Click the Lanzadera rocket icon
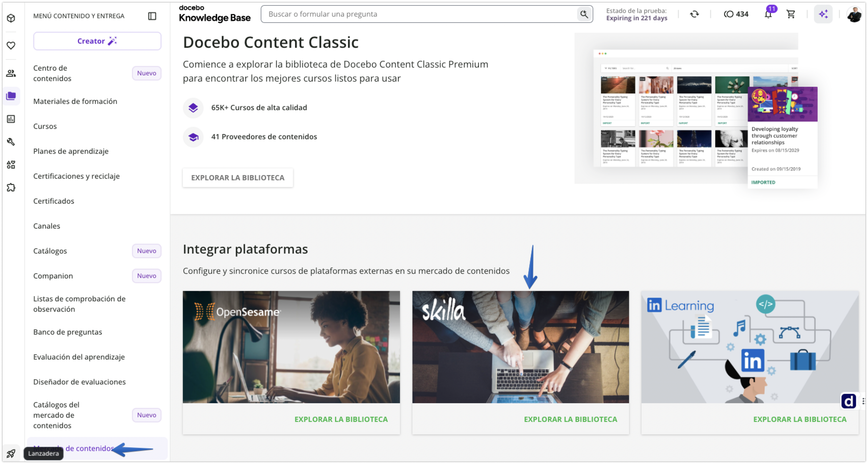This screenshot has width=868, height=464. coord(11,454)
